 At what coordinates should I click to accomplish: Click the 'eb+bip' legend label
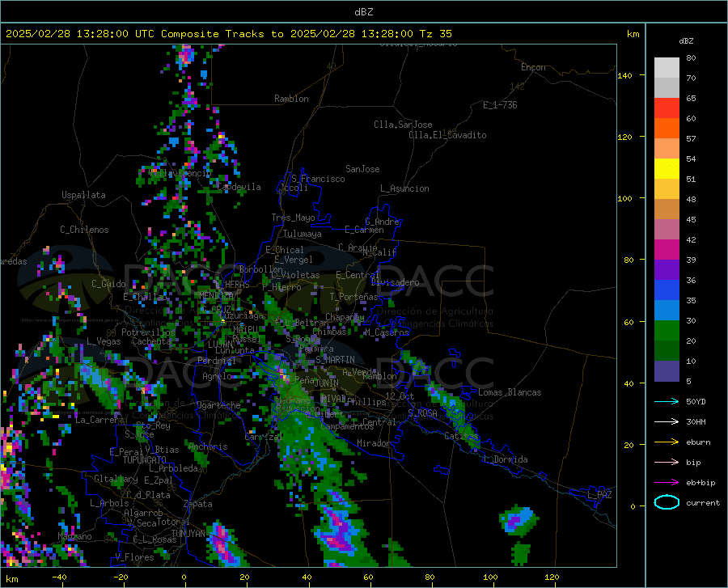[x=700, y=483]
